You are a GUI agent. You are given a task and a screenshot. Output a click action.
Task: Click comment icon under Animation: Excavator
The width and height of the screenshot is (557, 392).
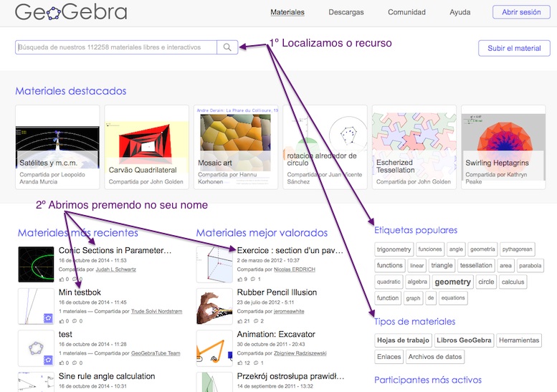(256, 363)
